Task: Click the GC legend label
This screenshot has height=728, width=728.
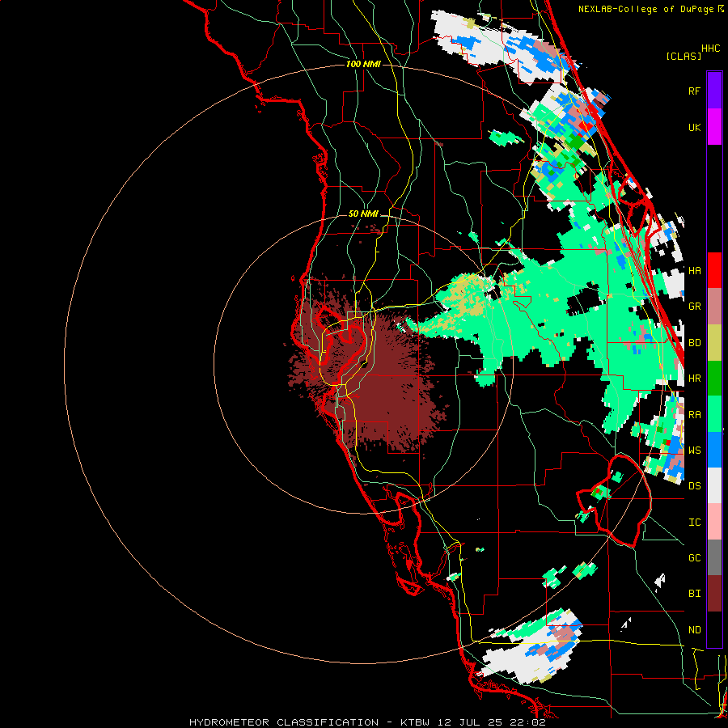Action: [694, 558]
